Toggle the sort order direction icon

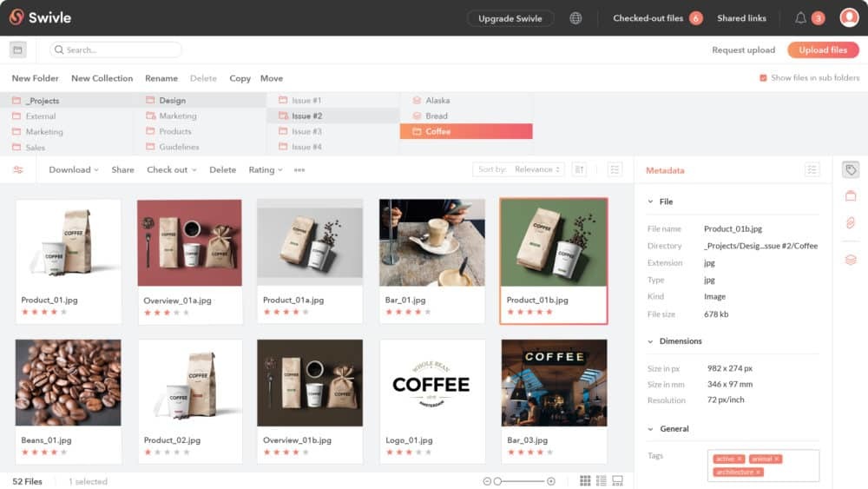580,170
